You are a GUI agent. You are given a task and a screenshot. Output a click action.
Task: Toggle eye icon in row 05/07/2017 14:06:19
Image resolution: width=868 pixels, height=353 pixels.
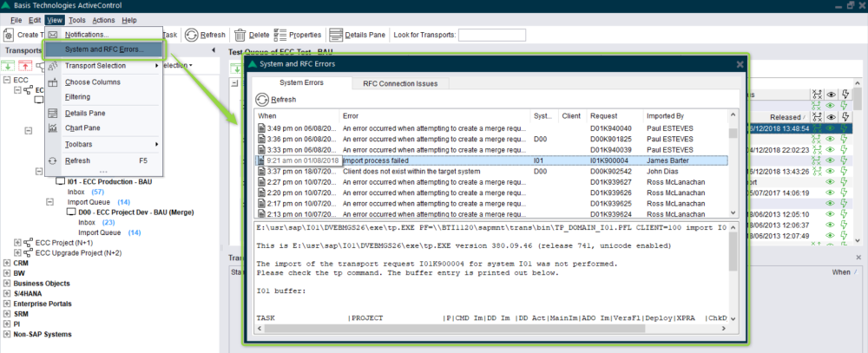coord(831,193)
